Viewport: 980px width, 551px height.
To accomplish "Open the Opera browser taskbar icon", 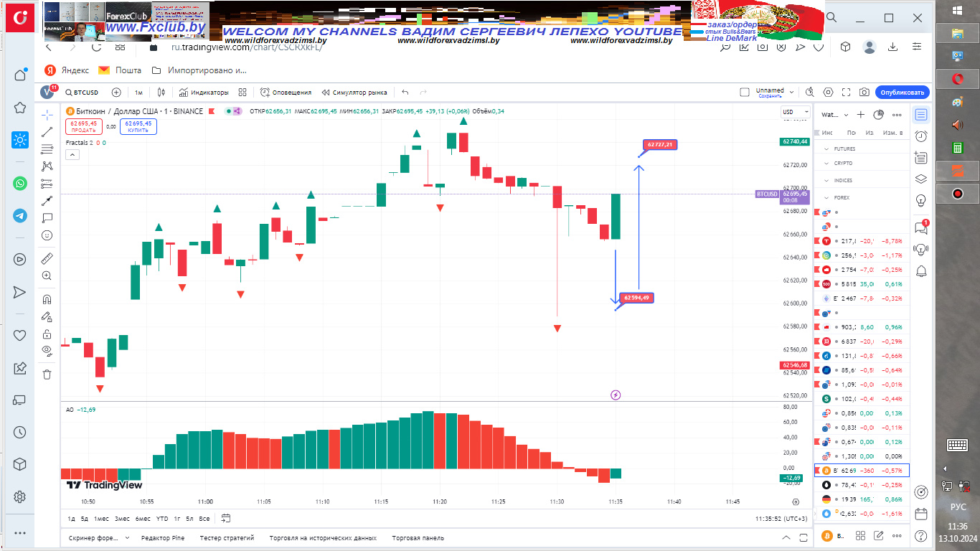I will pyautogui.click(x=957, y=78).
